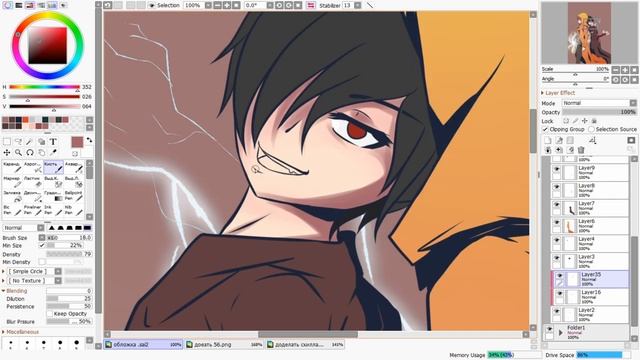640x360 pixels.
Task: Select the magic wand tool
Action: click(x=30, y=142)
